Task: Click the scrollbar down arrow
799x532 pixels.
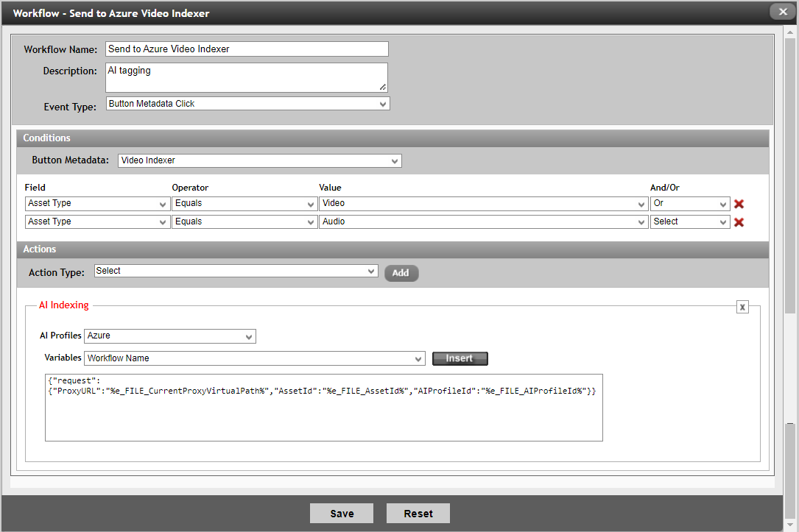Action: tap(790, 525)
